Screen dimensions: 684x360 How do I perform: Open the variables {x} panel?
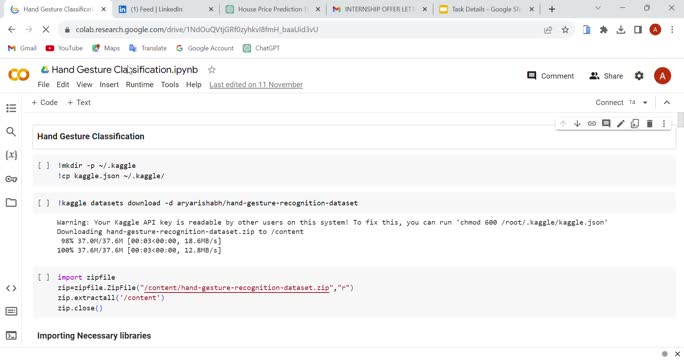[11, 155]
